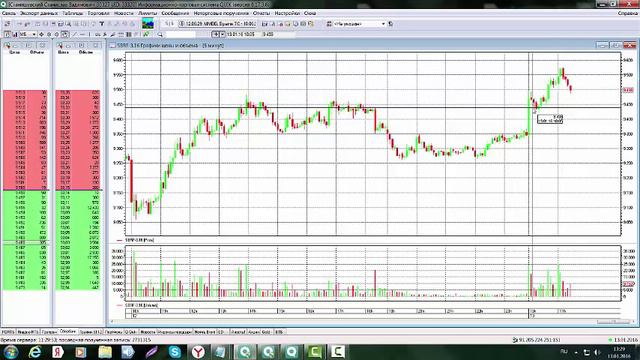Click the landscape picture toolbar icon
The image size is (640, 360).
pos(148,24)
